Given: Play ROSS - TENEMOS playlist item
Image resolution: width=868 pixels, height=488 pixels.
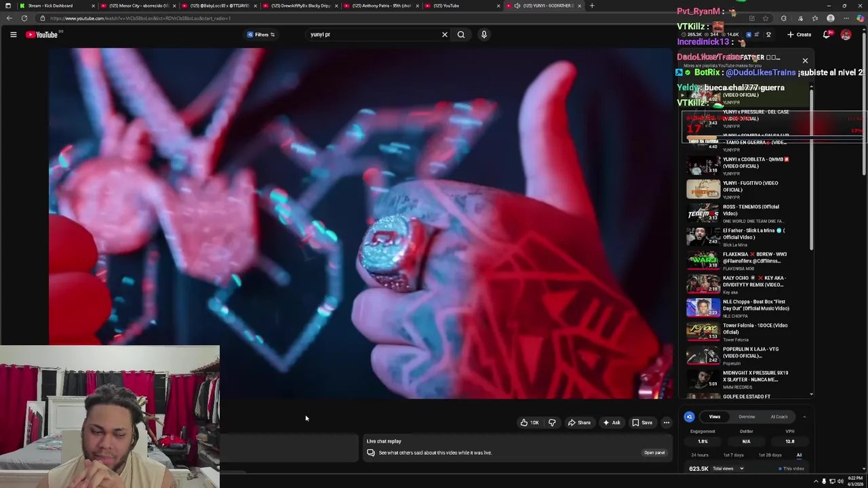Looking at the screenshot, I should coord(746,213).
